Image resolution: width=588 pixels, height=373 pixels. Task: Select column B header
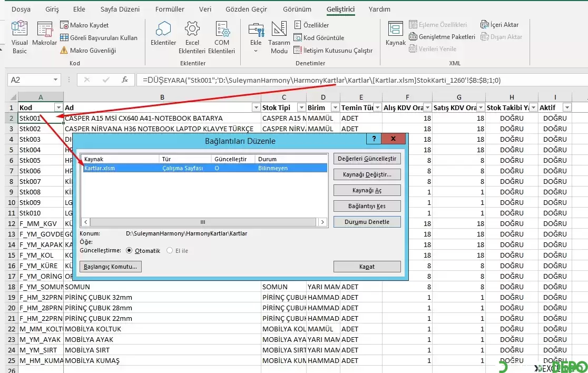162,97
